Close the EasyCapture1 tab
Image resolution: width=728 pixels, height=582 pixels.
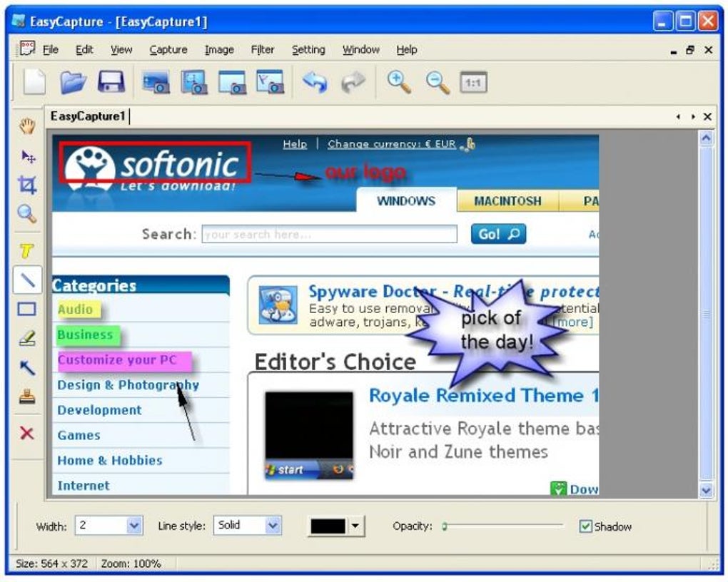[707, 116]
